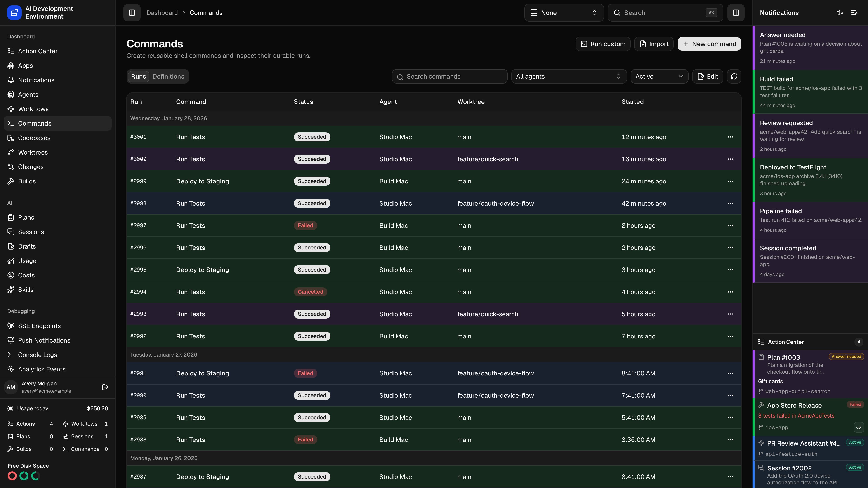Viewport: 868px width, 488px height.
Task: Click the first green disk space ring
Action: pos(24,476)
